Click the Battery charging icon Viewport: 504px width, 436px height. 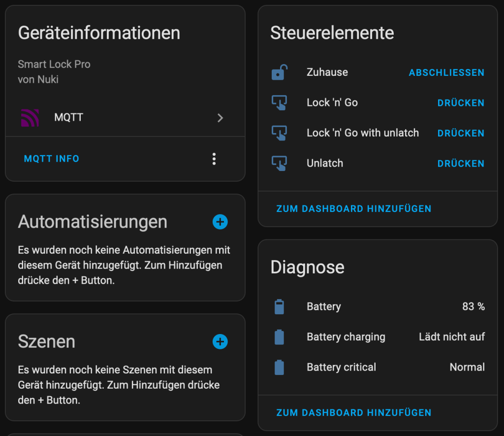[280, 336]
